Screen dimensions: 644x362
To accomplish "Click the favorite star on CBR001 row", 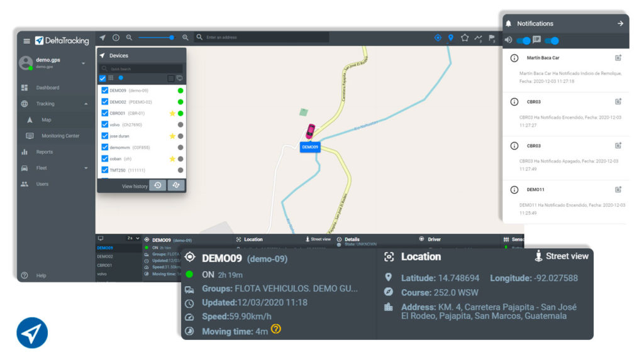I will click(x=172, y=113).
